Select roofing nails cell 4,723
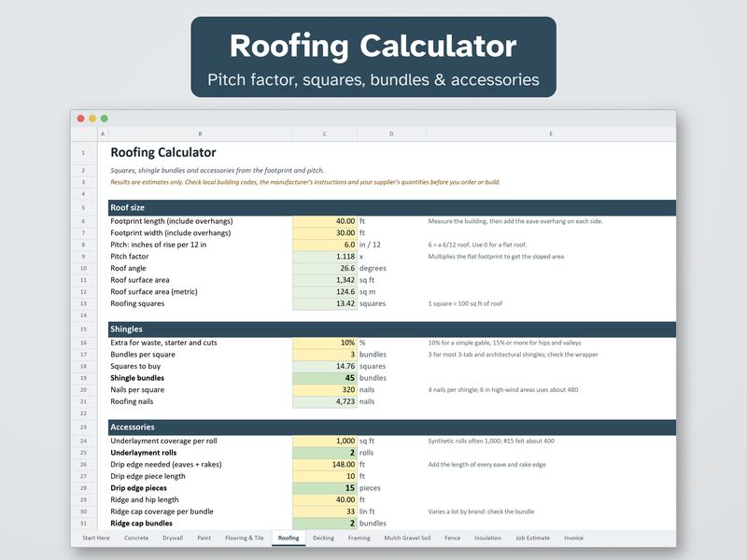 (x=324, y=401)
